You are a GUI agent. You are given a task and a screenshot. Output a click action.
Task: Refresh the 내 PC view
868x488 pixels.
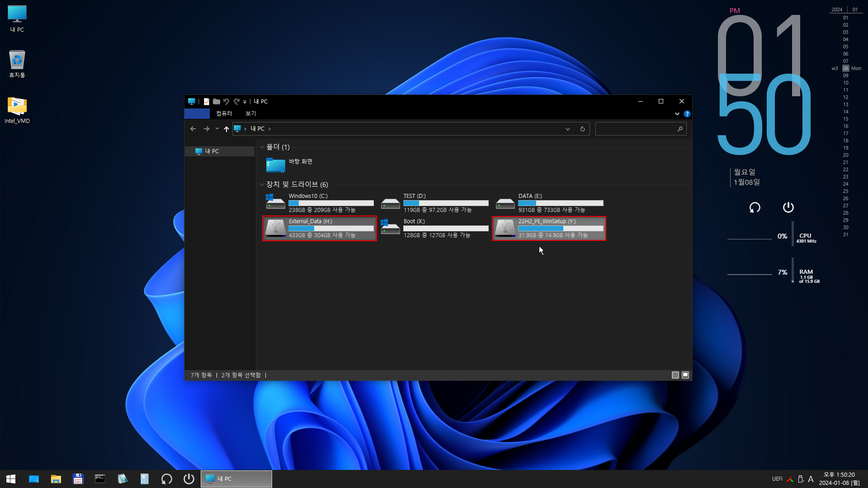tap(583, 129)
